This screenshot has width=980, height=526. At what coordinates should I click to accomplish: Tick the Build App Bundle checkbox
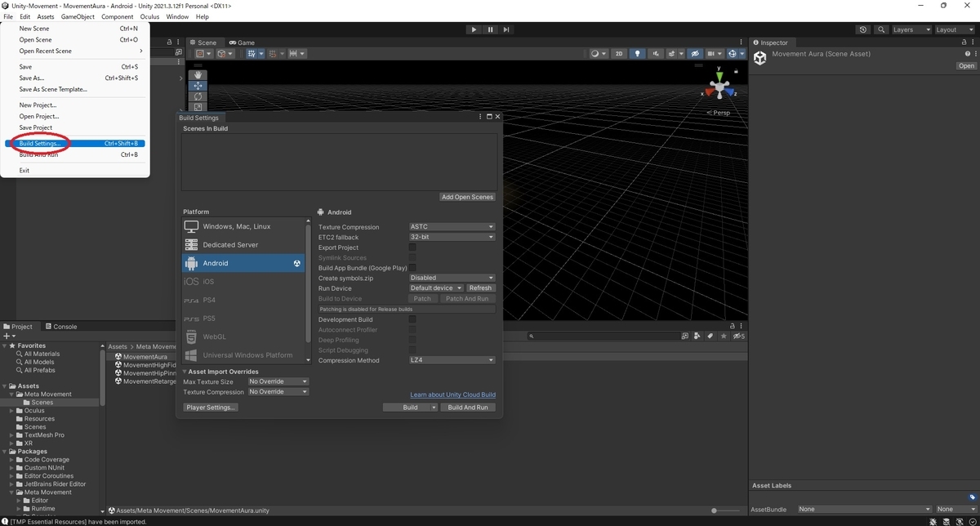(x=412, y=268)
